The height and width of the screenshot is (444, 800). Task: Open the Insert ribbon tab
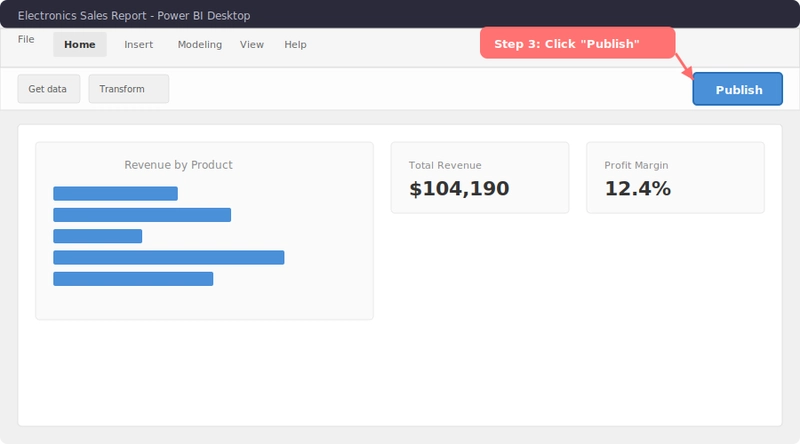139,45
